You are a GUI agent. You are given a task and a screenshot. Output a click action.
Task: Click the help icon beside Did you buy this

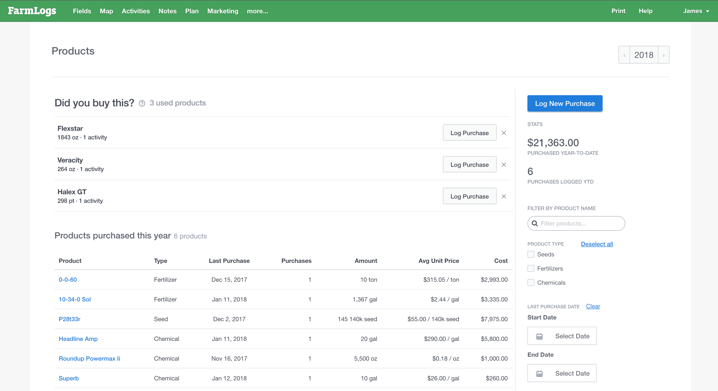(x=142, y=103)
